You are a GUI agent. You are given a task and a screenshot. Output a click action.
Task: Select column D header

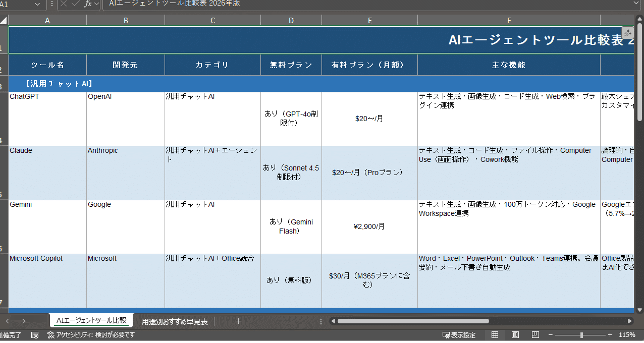click(291, 21)
